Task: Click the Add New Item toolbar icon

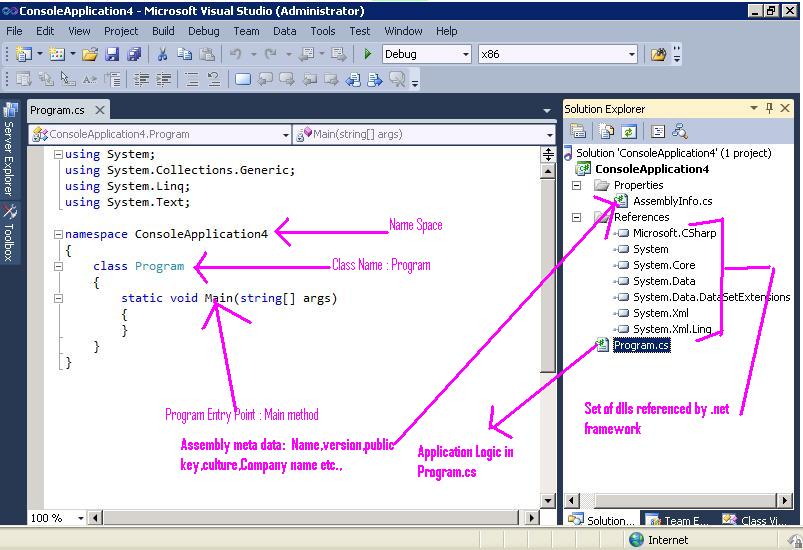Action: (x=56, y=54)
